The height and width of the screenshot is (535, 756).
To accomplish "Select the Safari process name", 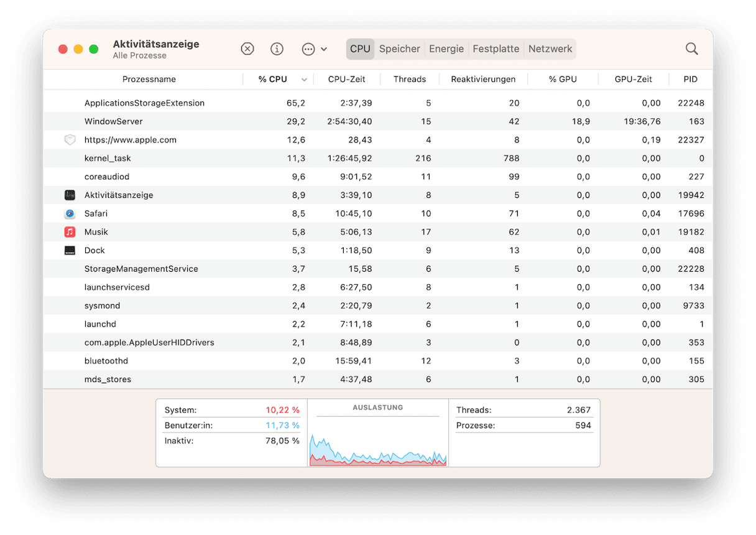I will click(96, 213).
